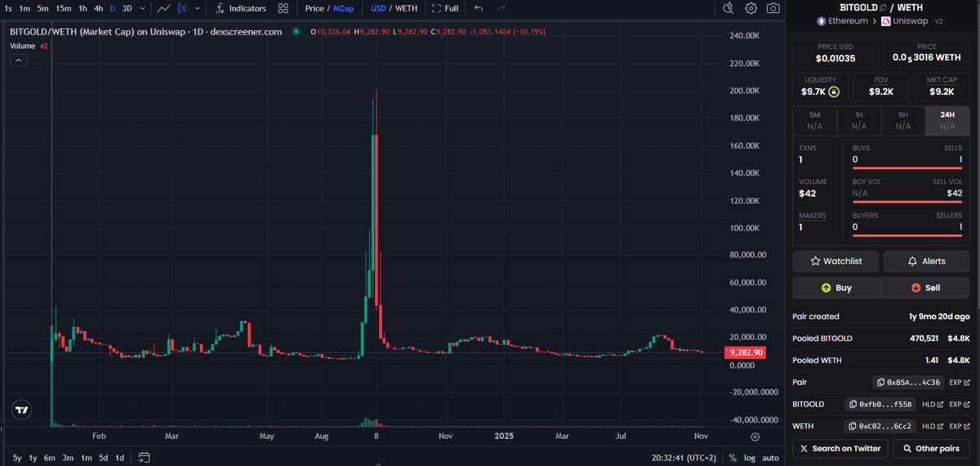Copy the BITGOLD token name
980x466 pixels.
(x=882, y=7)
